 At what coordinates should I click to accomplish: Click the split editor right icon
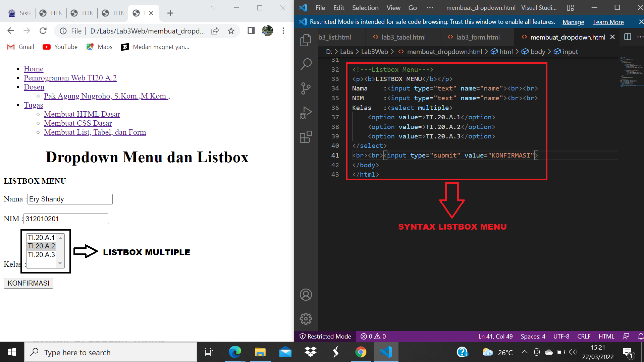(x=628, y=37)
